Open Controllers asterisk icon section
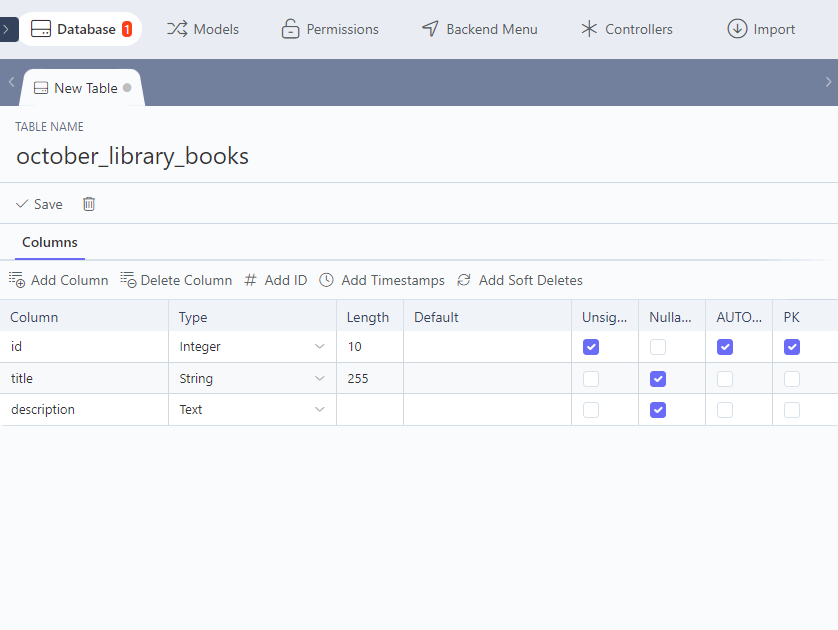The image size is (838, 630). click(x=589, y=29)
